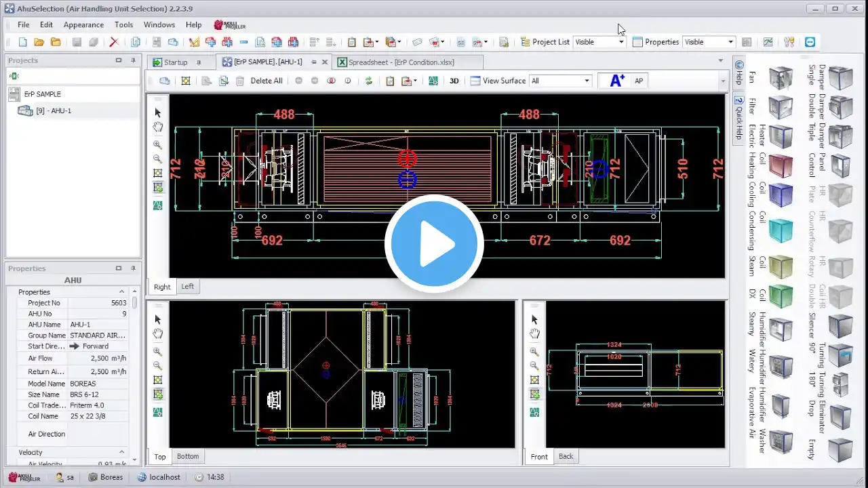
Task: Click the red X delete icon in the main toolbar
Action: tap(114, 42)
